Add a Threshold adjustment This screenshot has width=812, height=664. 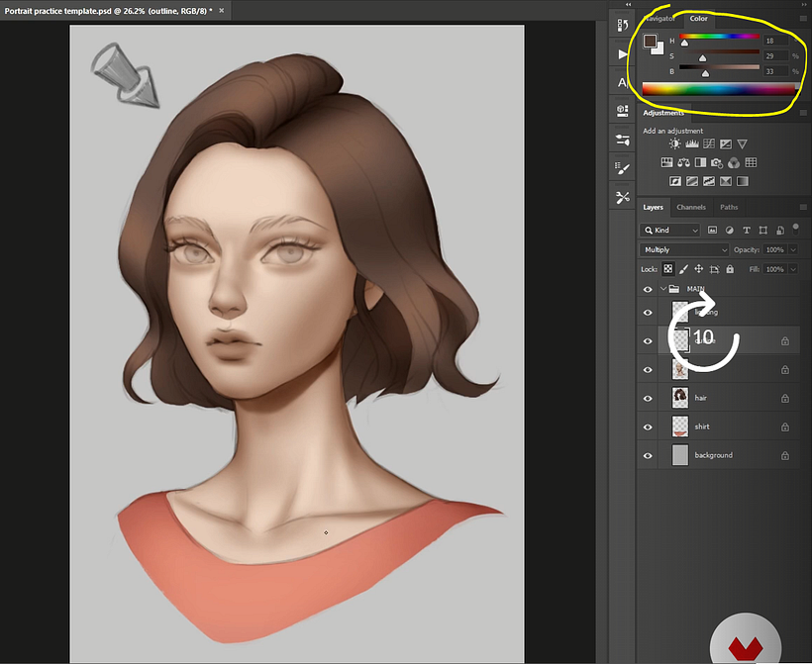(x=709, y=181)
